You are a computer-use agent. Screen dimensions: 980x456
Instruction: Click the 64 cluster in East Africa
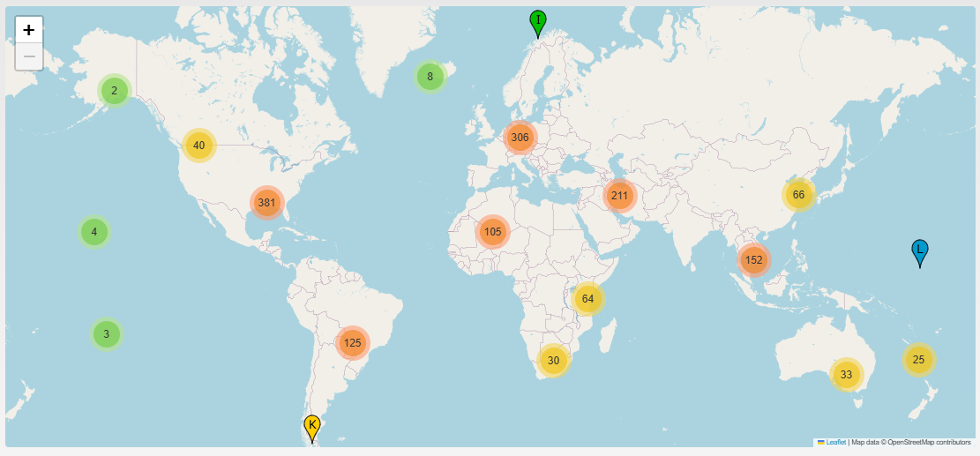pyautogui.click(x=588, y=299)
